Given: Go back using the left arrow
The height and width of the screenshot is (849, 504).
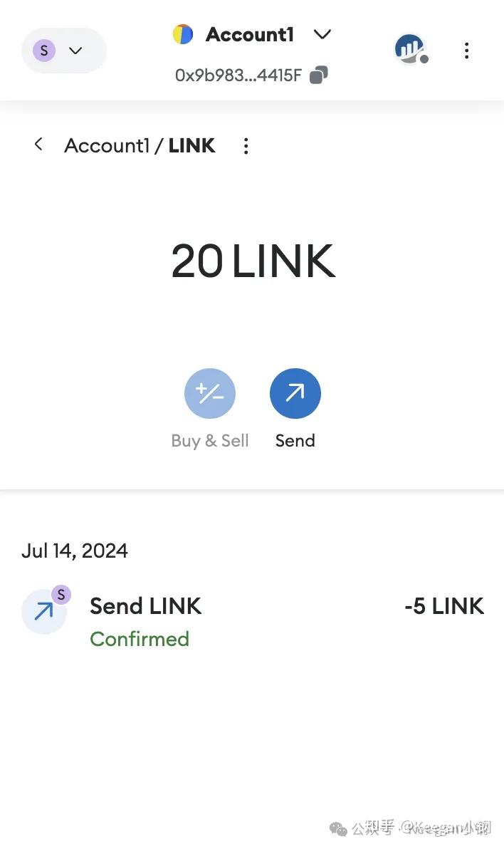Looking at the screenshot, I should tap(38, 145).
